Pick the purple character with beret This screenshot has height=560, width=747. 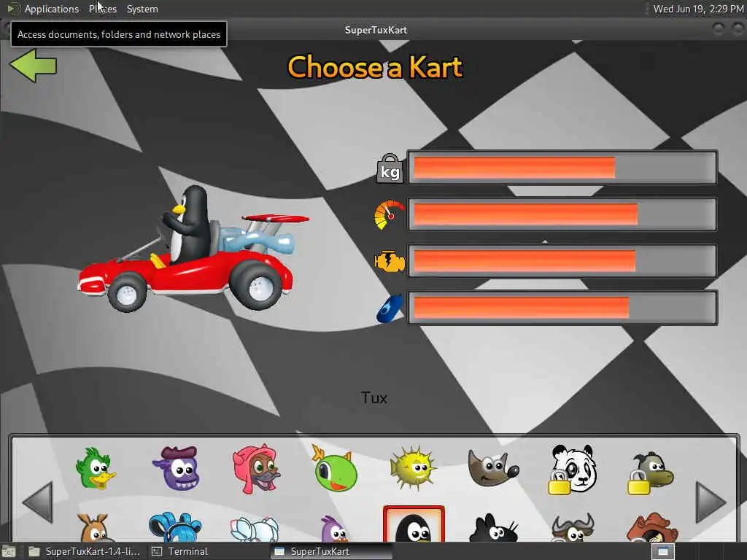tap(175, 468)
